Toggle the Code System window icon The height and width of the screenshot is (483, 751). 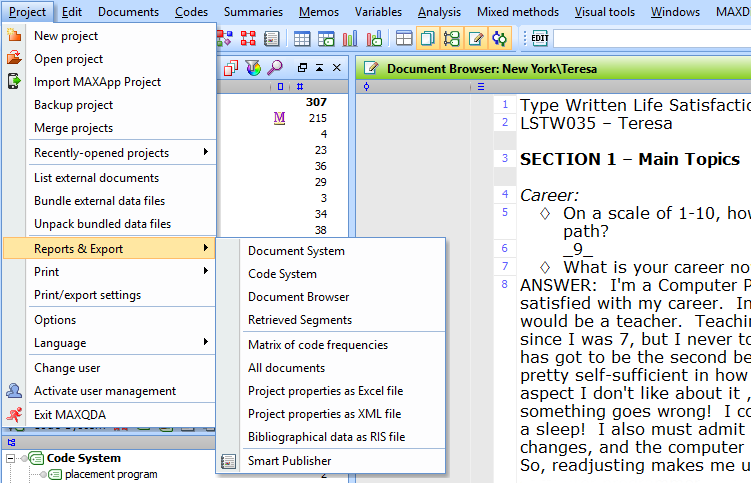[452, 38]
